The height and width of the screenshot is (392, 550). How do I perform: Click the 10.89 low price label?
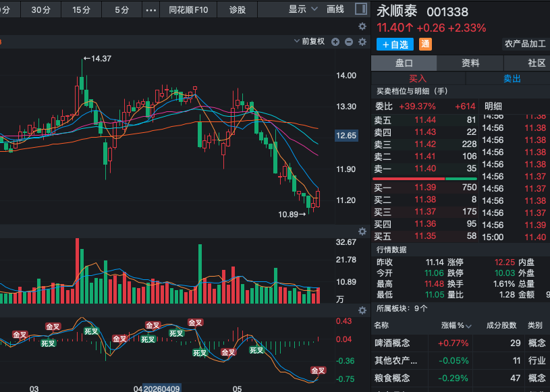(x=292, y=215)
